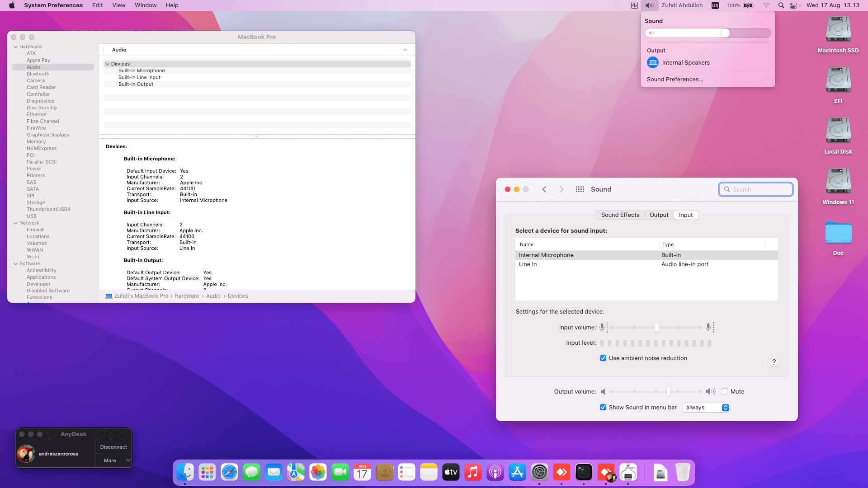This screenshot has height=488, width=868.
Task: Uncheck Show Sound in menu bar
Action: coord(603,408)
